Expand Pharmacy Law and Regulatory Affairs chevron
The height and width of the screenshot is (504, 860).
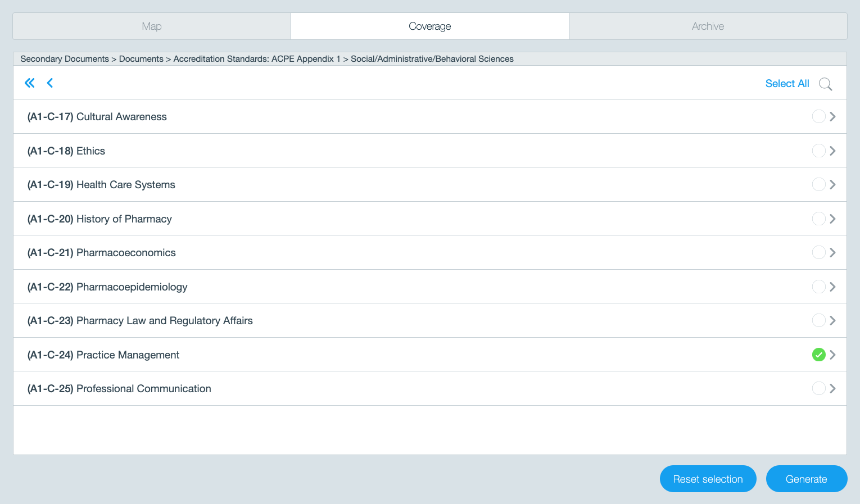point(833,320)
